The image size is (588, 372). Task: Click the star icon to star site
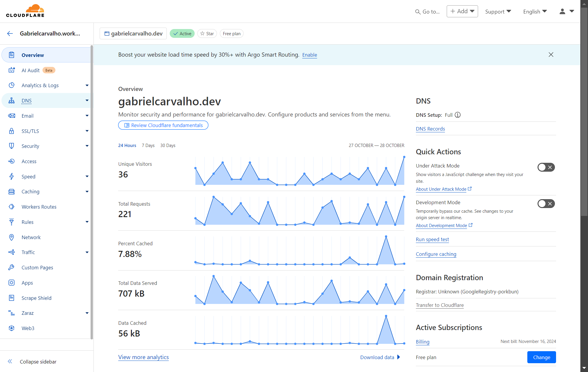pyautogui.click(x=202, y=33)
